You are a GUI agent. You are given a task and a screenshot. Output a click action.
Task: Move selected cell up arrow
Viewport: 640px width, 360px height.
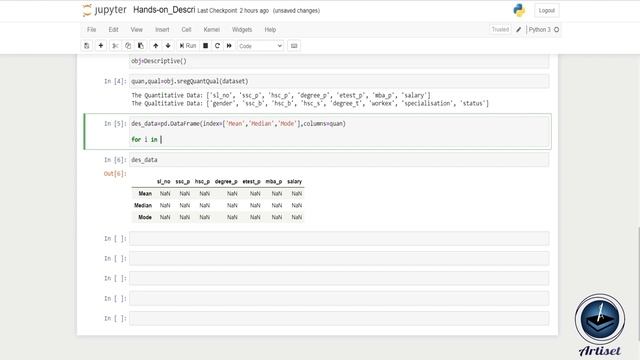pos(156,46)
